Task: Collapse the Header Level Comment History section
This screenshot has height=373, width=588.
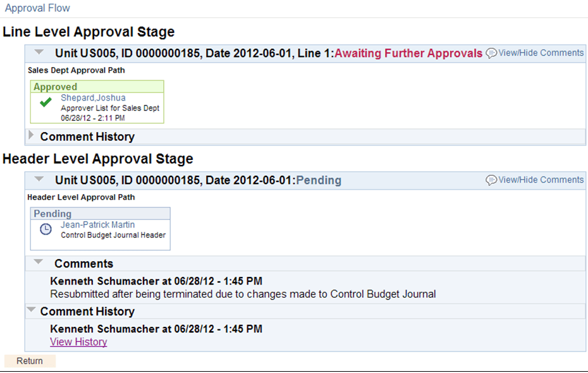Action: click(x=30, y=309)
